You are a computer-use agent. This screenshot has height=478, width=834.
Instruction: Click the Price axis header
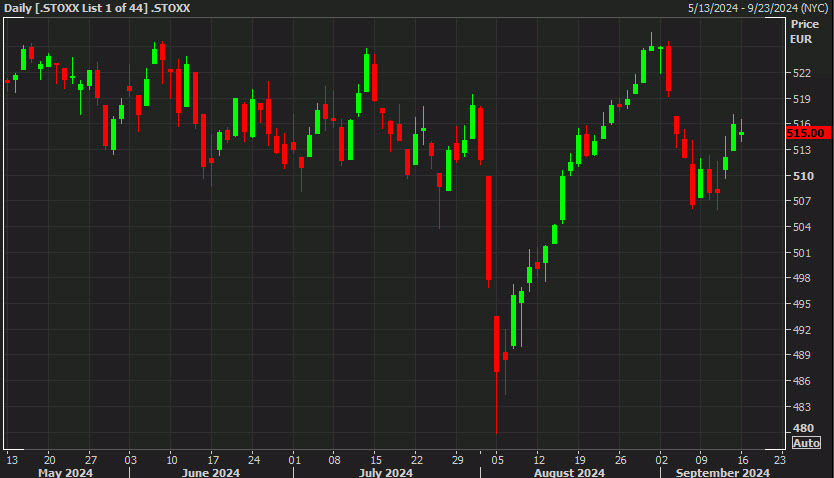(804, 24)
